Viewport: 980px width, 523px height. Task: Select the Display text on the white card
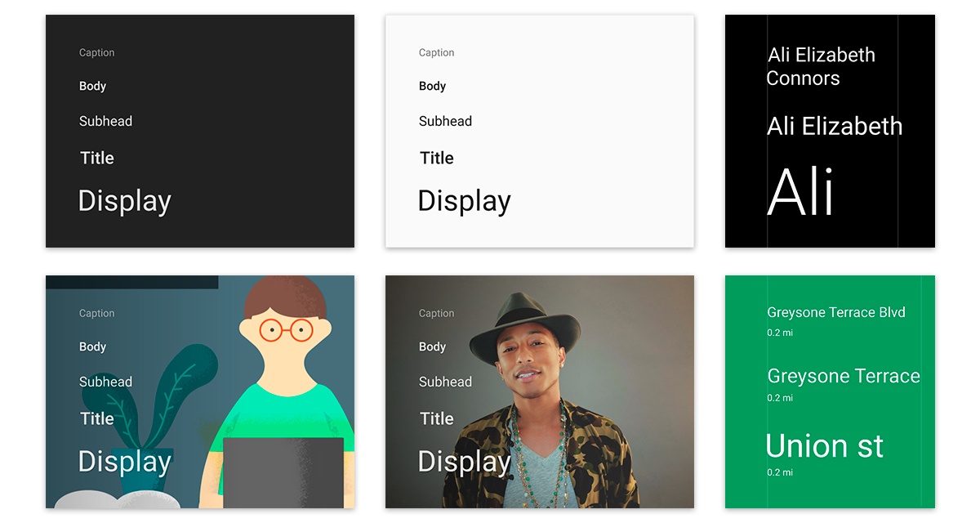pyautogui.click(x=463, y=200)
